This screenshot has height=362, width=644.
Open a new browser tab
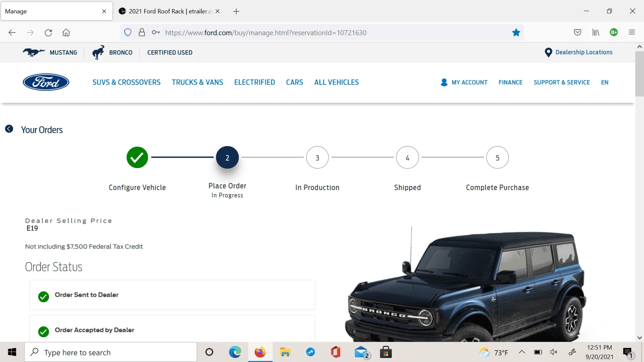(236, 11)
